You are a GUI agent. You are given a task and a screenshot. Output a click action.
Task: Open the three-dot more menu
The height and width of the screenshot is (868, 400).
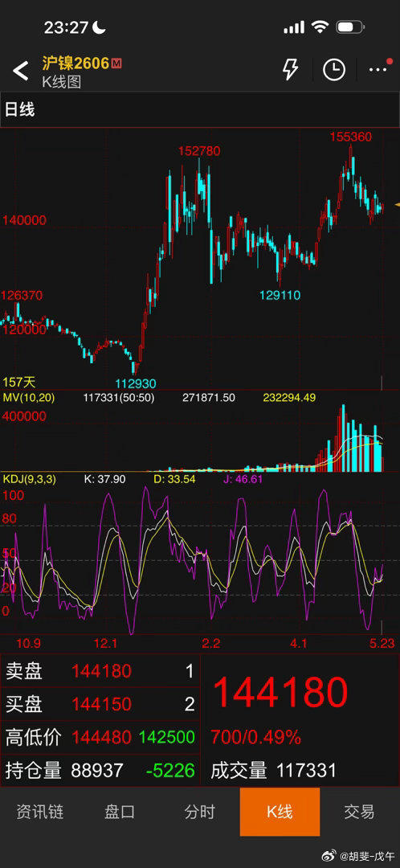379,68
